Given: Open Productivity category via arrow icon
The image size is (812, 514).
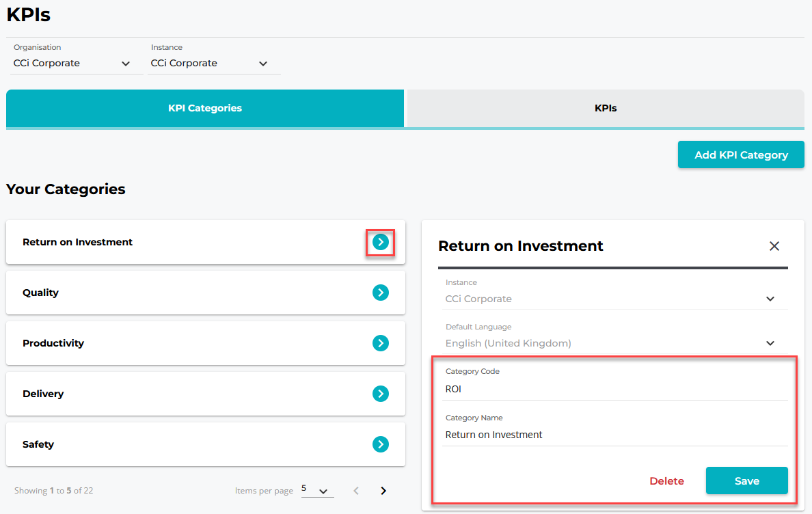Looking at the screenshot, I should click(381, 343).
